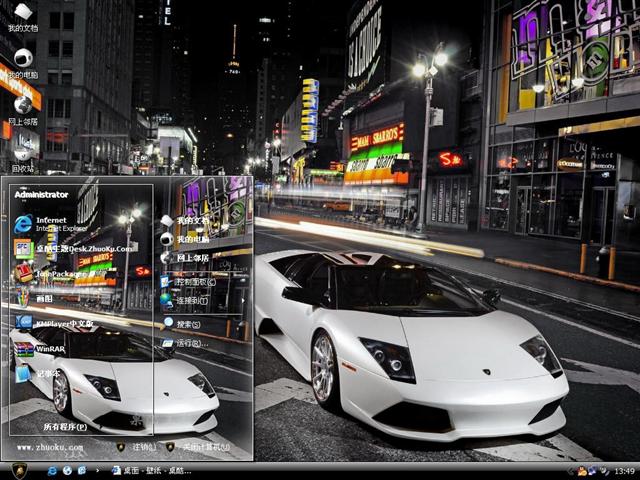Open 网上邻居 in start menu right column
Viewport: 640px width, 480px height.
point(184,258)
